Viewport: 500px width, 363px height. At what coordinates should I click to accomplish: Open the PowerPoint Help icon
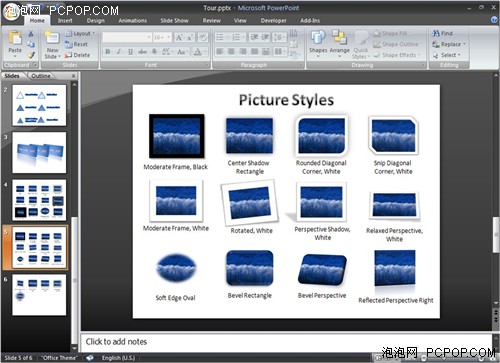[494, 20]
